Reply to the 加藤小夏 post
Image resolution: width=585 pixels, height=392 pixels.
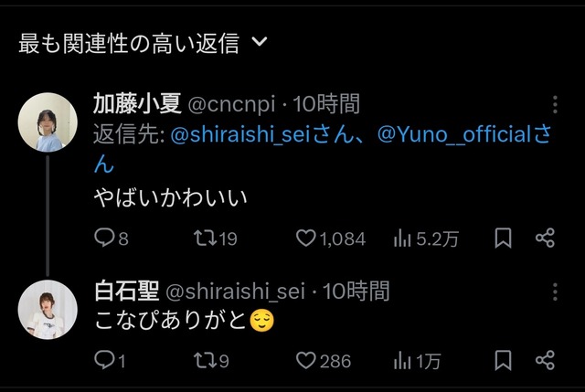point(105,238)
